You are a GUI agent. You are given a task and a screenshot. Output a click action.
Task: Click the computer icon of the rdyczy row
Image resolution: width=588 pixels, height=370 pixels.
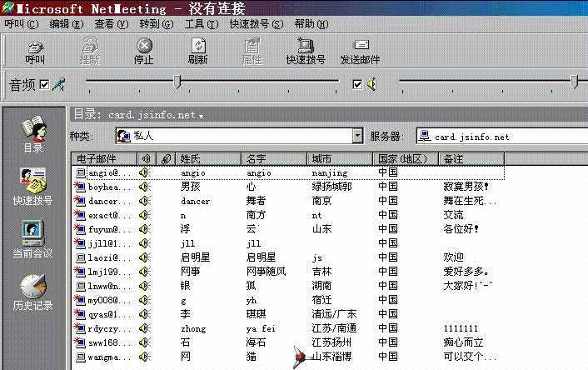[79, 328]
